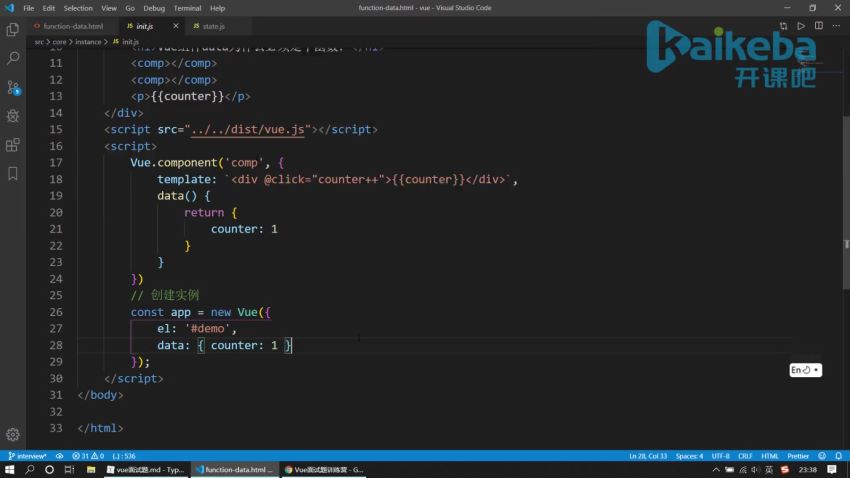Follow the ../../dist/vue.js link
This screenshot has height=478, width=850.
click(x=248, y=130)
